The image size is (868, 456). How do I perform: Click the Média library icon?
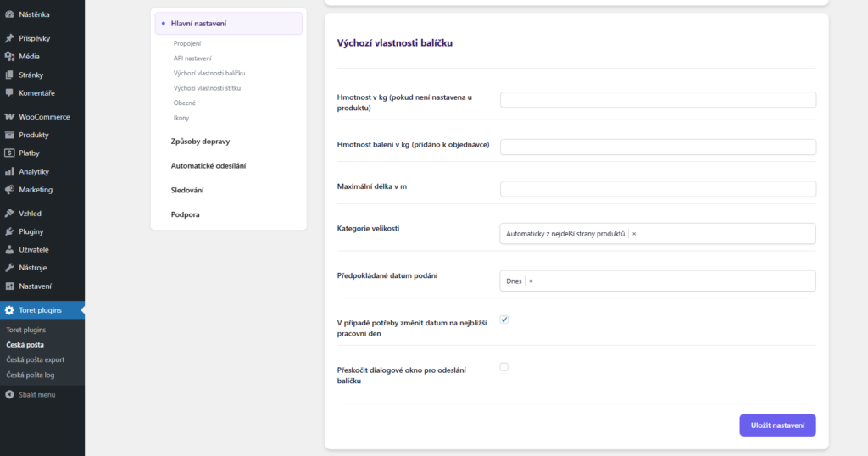pos(9,57)
